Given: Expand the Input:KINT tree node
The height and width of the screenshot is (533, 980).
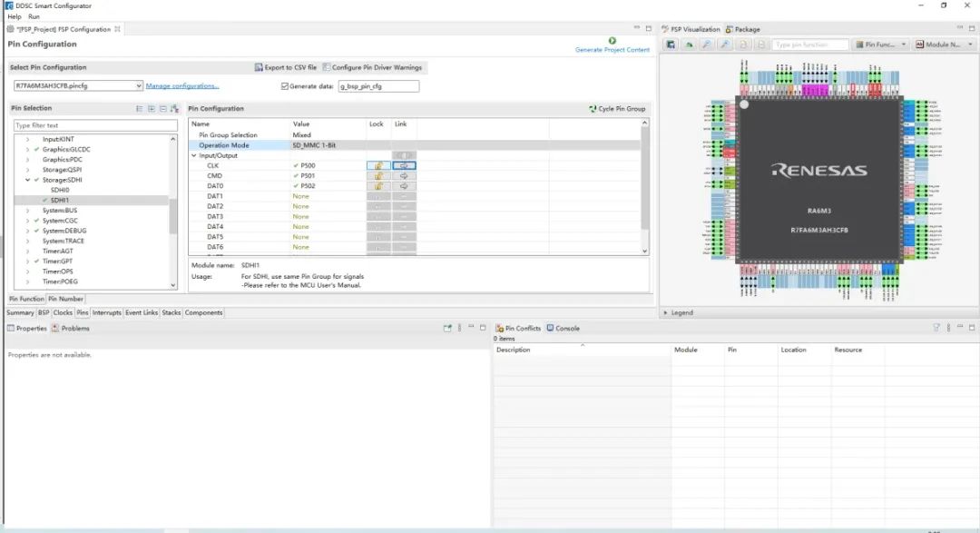Looking at the screenshot, I should click(27, 140).
